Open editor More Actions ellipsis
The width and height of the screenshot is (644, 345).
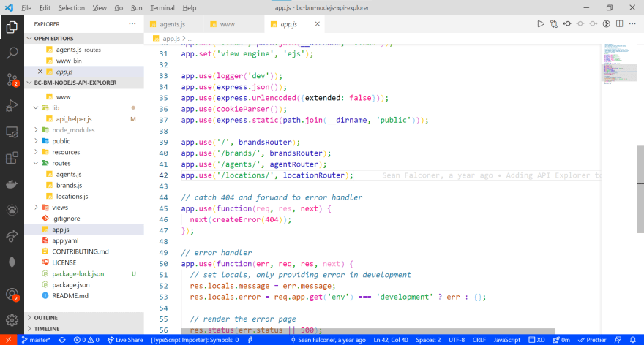pyautogui.click(x=632, y=24)
